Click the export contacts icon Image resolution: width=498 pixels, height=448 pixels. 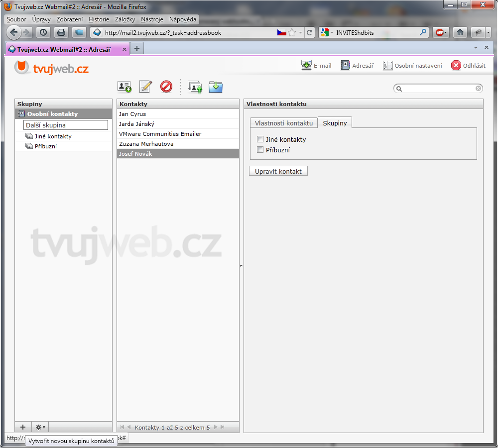point(216,87)
